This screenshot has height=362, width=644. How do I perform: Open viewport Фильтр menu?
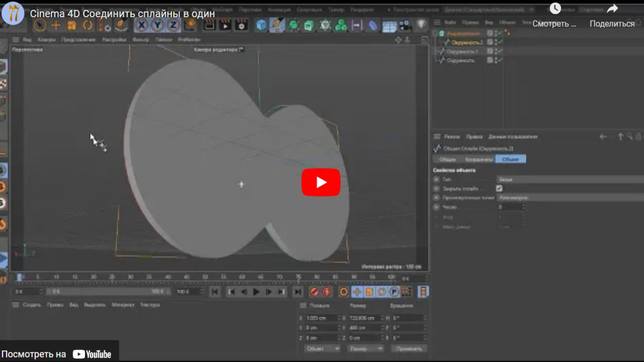pos(140,40)
